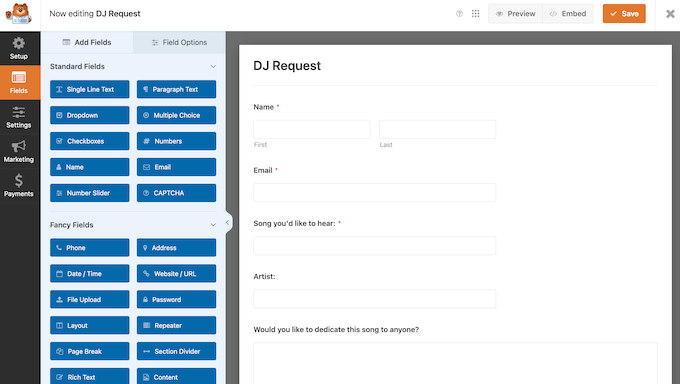Add a Numbers field
Screen dimensions: 680x384
click(176, 141)
